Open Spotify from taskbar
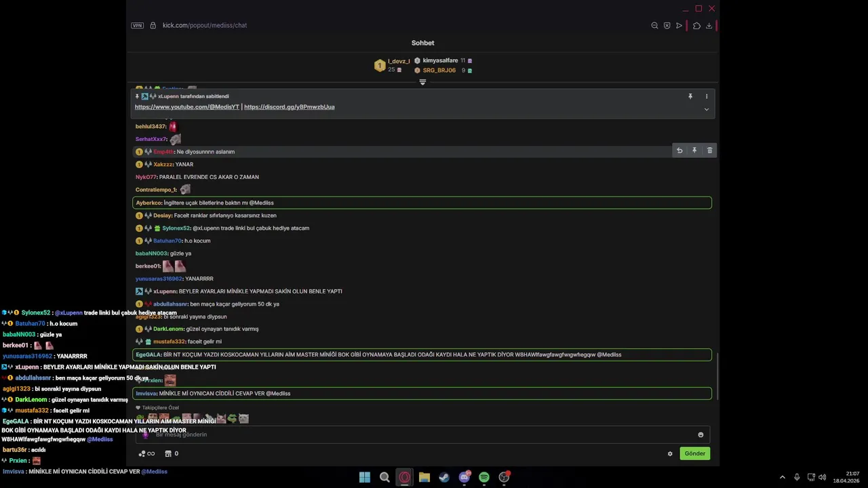Viewport: 868px width, 488px height. coord(484,477)
